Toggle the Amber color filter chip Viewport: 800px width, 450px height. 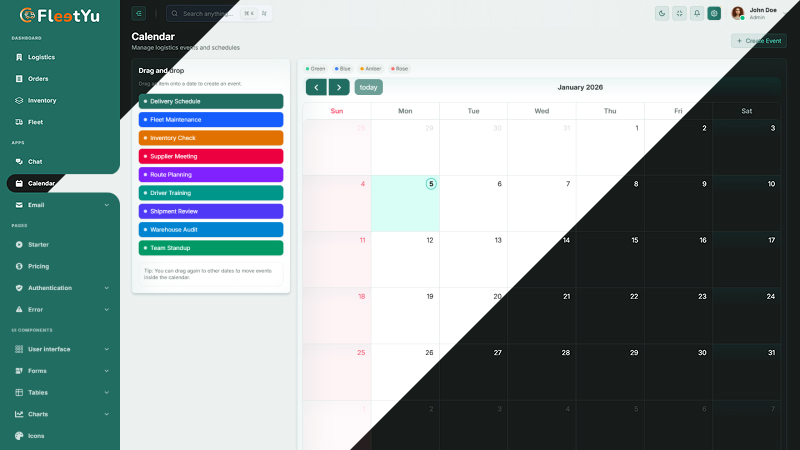tap(370, 69)
